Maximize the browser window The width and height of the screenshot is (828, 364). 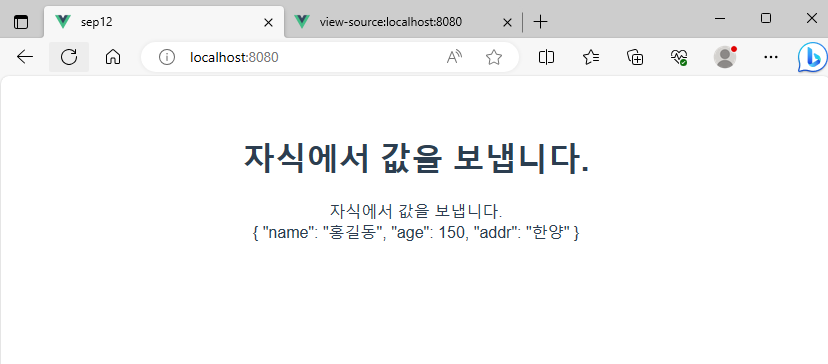click(x=766, y=18)
